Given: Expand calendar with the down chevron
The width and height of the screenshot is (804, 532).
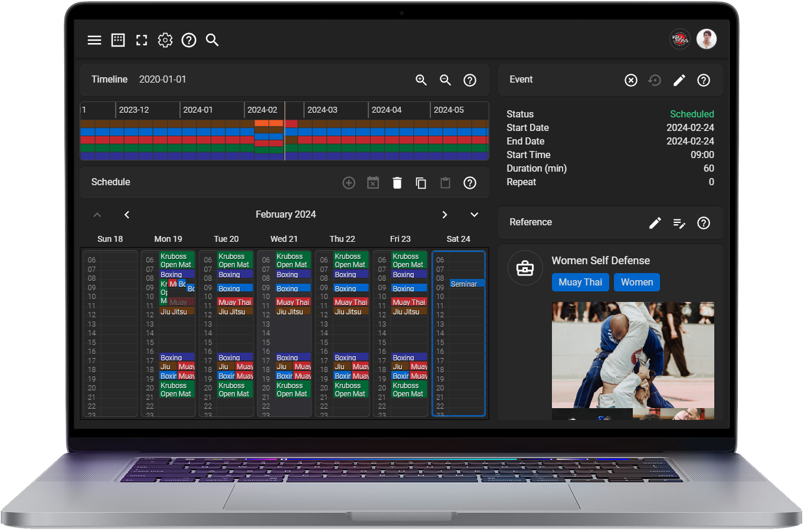Looking at the screenshot, I should (474, 215).
